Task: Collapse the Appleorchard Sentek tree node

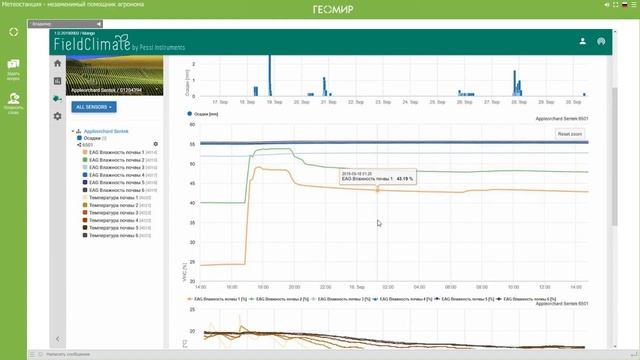Action: pyautogui.click(x=73, y=131)
